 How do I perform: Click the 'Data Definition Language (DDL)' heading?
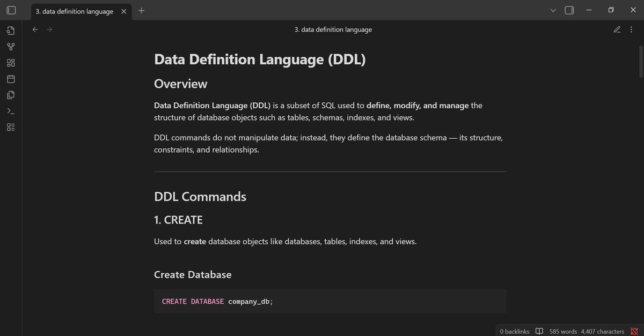(x=260, y=59)
